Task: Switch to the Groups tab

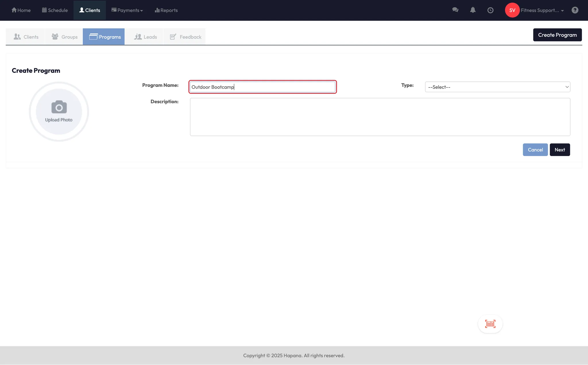Action: (65, 37)
